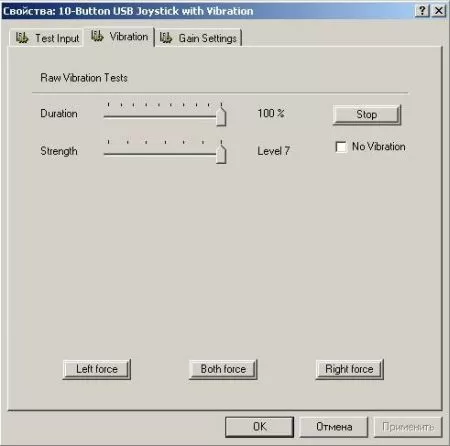Image resolution: width=450 pixels, height=446 pixels.
Task: Select the Vibration tab label
Action: pos(129,36)
